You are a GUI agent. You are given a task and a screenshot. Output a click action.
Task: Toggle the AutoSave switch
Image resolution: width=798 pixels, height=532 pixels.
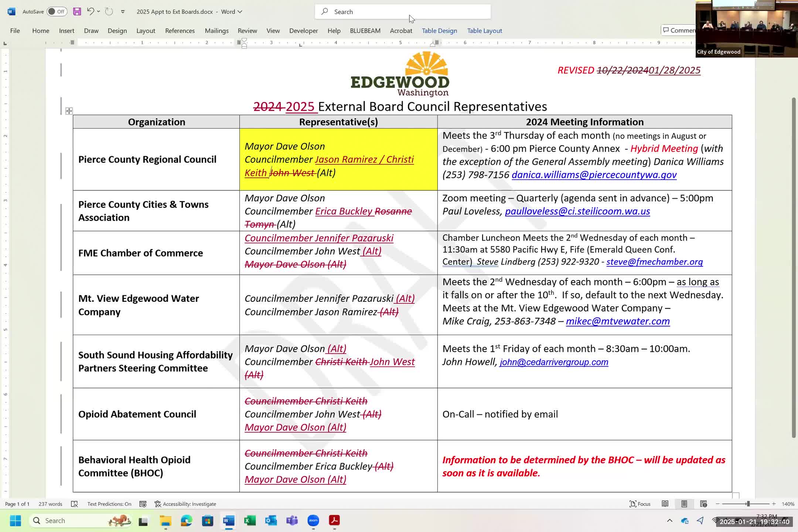57,11
